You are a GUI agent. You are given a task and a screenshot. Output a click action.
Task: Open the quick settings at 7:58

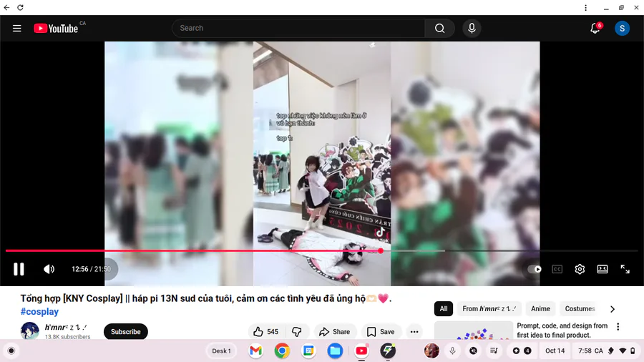(x=606, y=351)
